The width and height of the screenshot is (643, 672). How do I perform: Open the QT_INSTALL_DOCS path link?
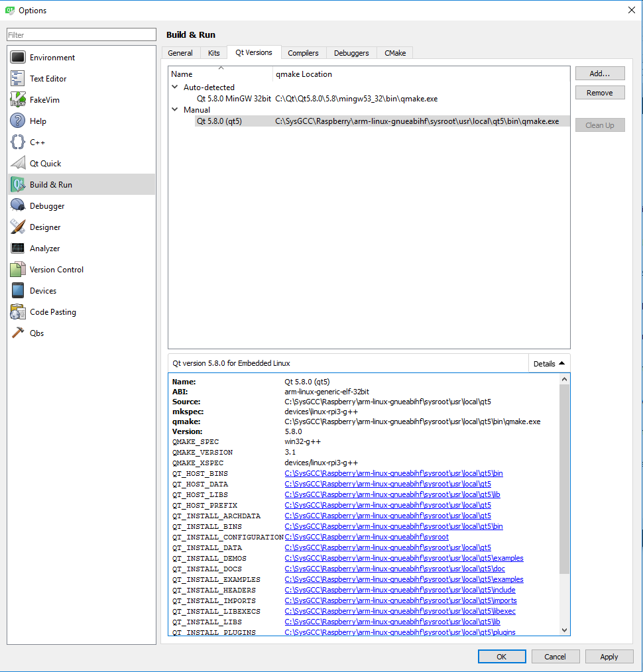click(395, 569)
